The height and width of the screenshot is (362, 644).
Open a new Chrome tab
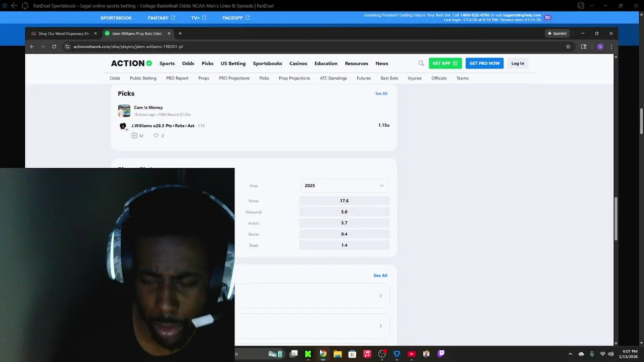[x=180, y=34]
